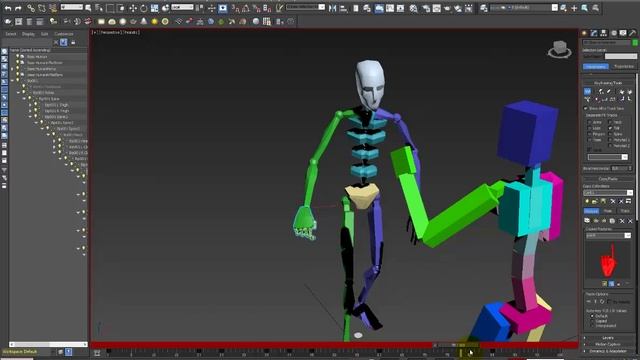
Task: Open the Named Selection Sets dropdown
Action: click(305, 7)
